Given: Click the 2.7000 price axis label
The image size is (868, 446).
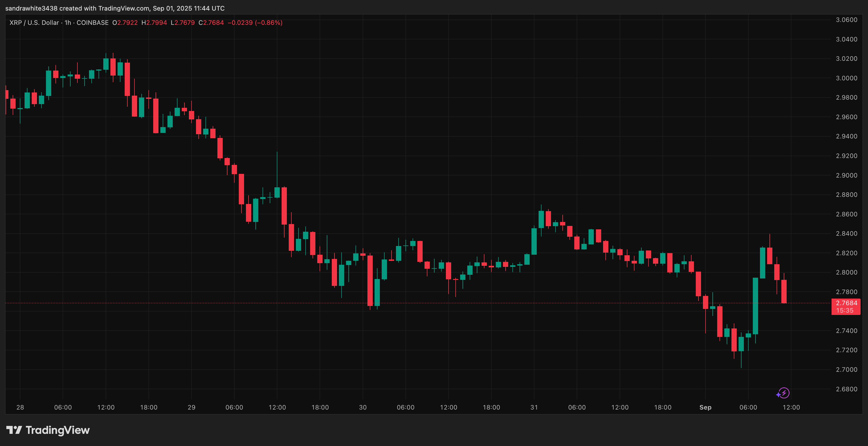Looking at the screenshot, I should pos(846,369).
